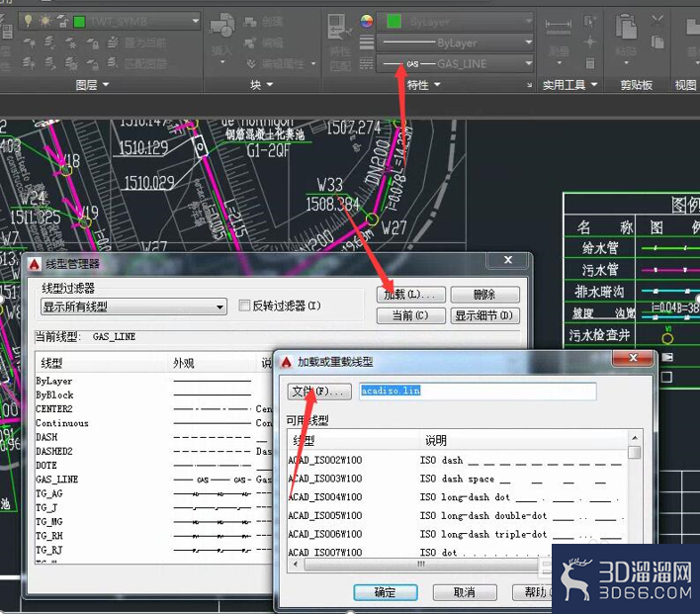
Task: Select GAS_LINE row in linetype list
Action: pos(153,480)
